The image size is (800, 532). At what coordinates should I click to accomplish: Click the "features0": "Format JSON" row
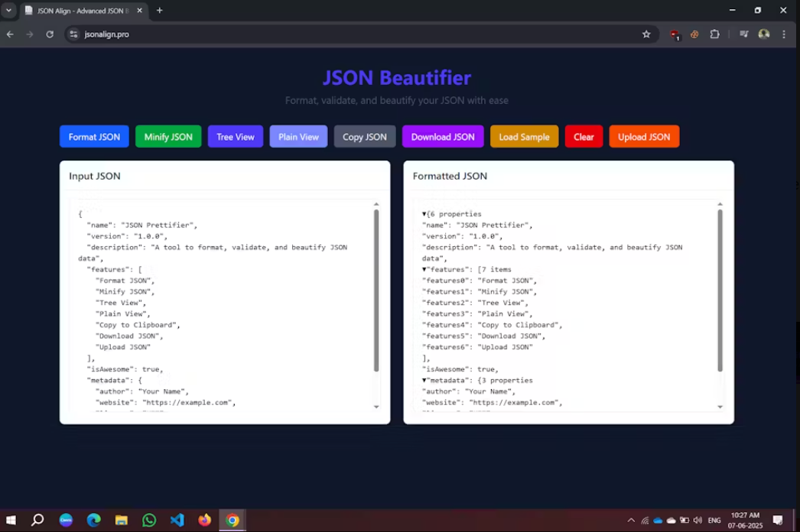[480, 281]
